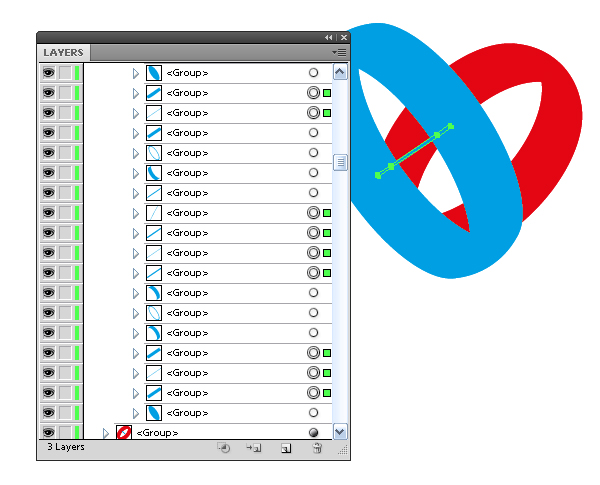Click the target circle of the topmost <Group> row
600x485 pixels.
[x=313, y=73]
